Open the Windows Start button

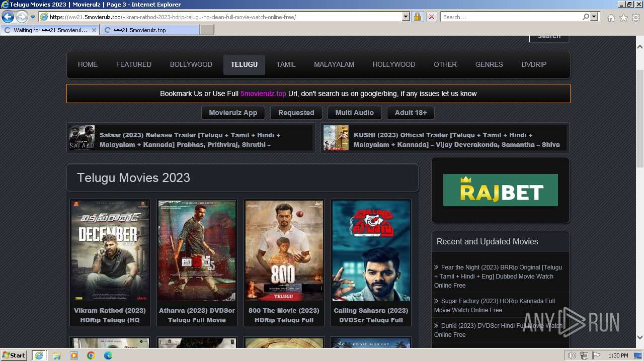pyautogui.click(x=14, y=355)
